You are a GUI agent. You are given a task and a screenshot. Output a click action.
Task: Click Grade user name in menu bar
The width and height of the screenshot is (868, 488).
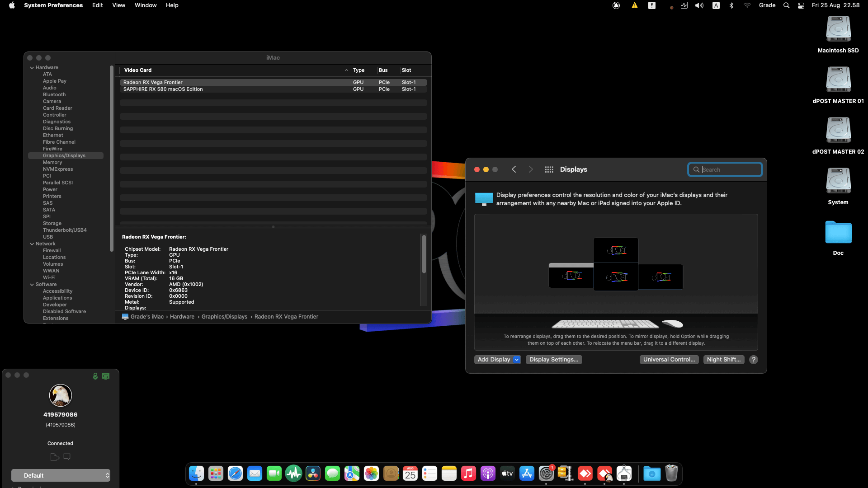[x=767, y=5]
